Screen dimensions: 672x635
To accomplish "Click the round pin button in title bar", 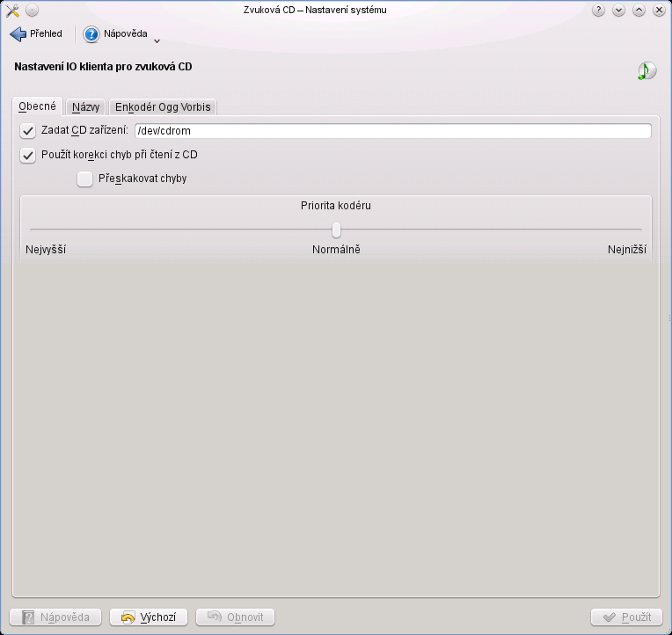I will (33, 11).
